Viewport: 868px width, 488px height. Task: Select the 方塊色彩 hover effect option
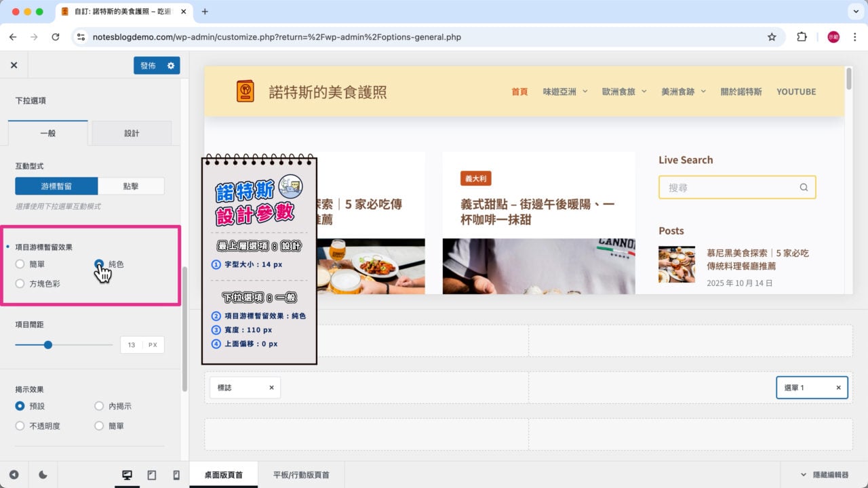[20, 283]
